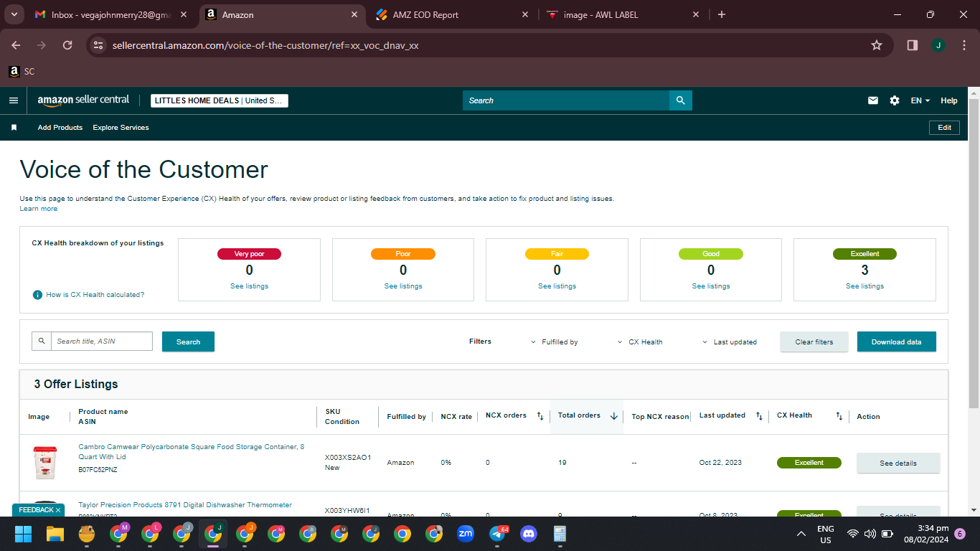Expand the Last updated filter
The width and height of the screenshot is (980, 551).
[x=729, y=342]
